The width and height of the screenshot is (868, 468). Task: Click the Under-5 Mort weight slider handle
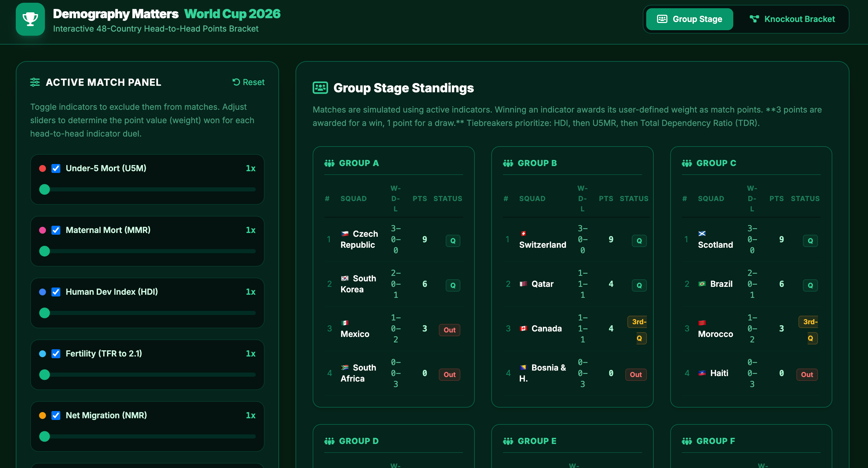45,189
